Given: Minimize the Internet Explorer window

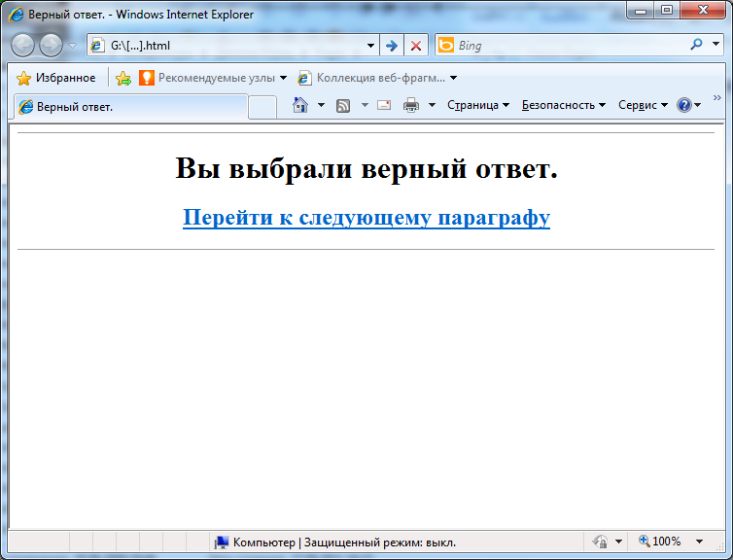Looking at the screenshot, I should pos(641,11).
